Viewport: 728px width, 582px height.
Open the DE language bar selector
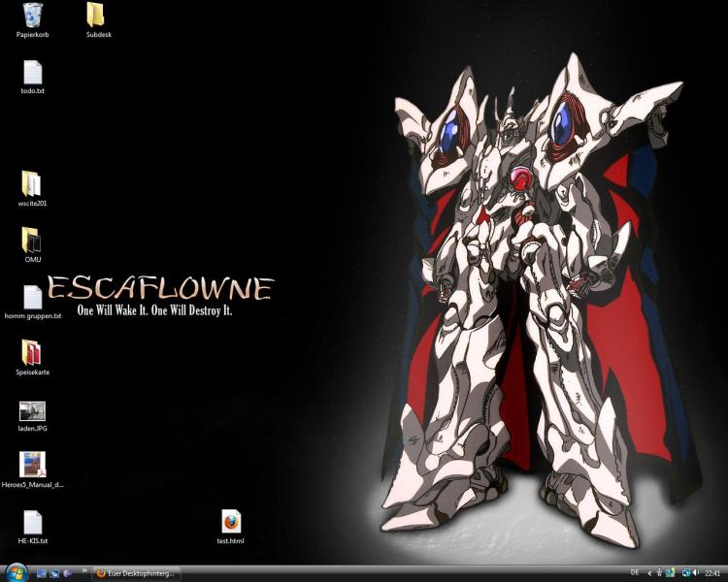635,573
